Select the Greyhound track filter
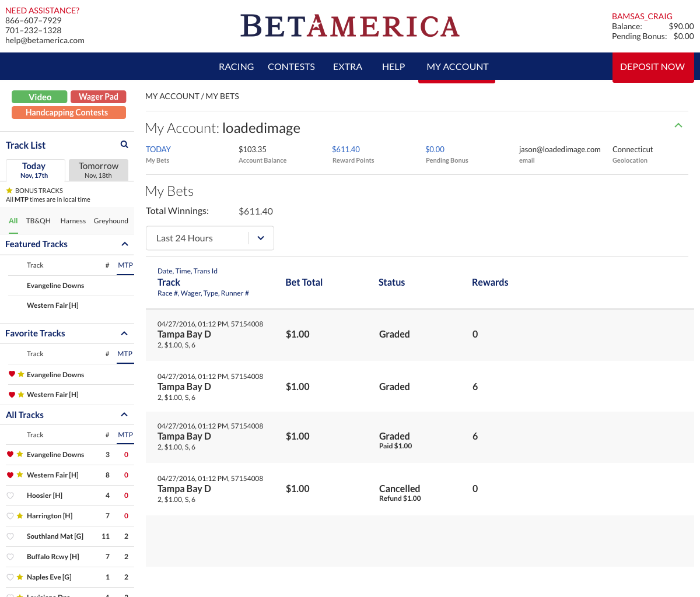 click(x=111, y=221)
